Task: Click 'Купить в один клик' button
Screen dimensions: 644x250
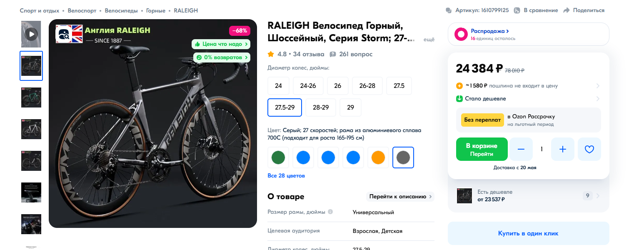Action: 528,233
